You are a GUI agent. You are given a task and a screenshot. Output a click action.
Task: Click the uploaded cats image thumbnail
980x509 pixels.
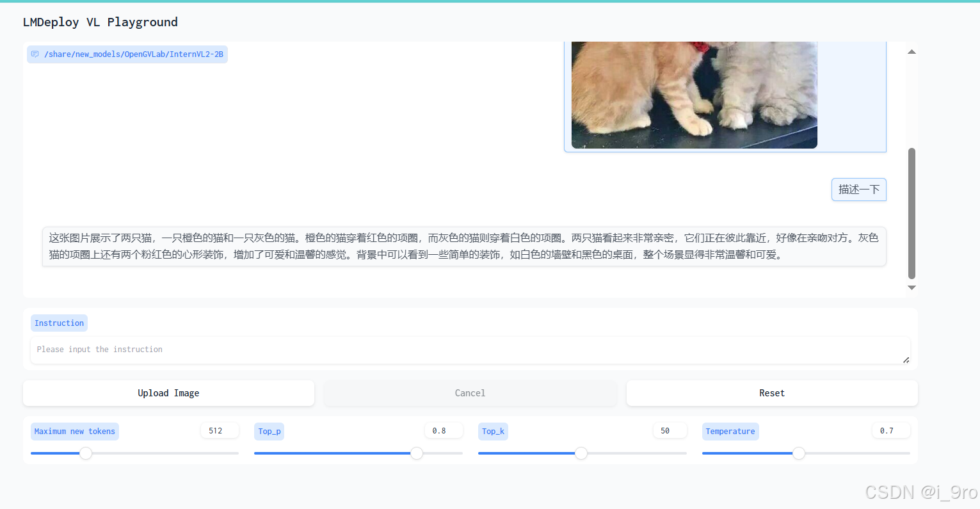(695, 95)
